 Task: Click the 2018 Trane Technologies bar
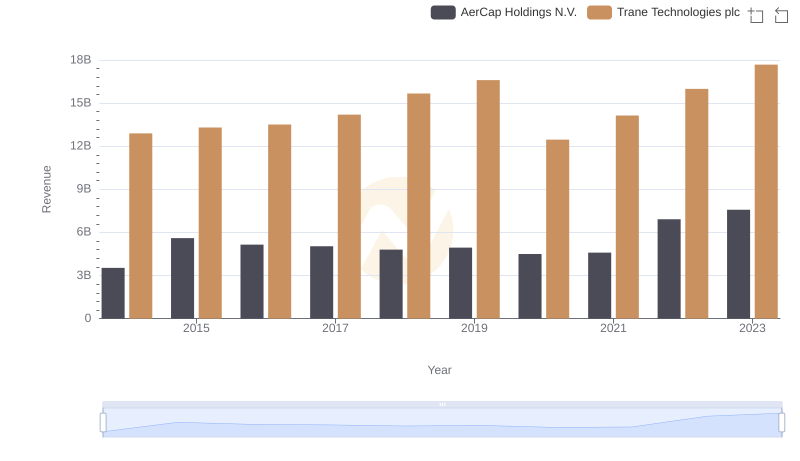[x=419, y=206]
